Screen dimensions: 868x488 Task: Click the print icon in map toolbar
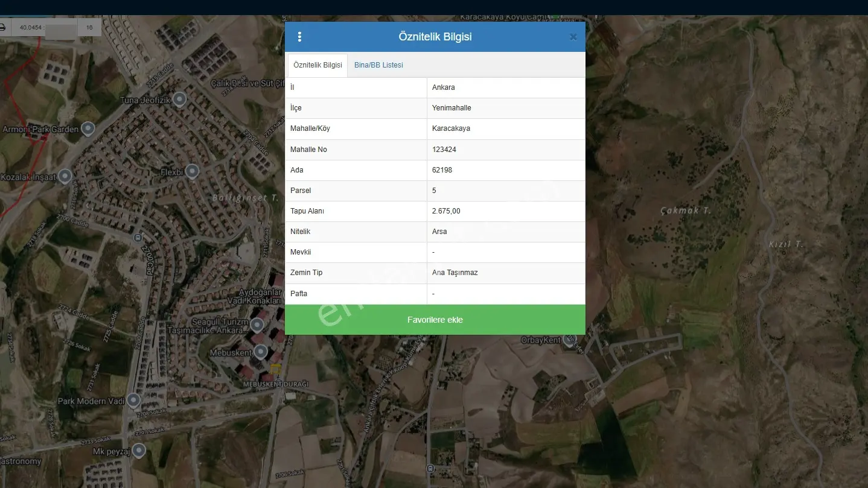(2, 27)
